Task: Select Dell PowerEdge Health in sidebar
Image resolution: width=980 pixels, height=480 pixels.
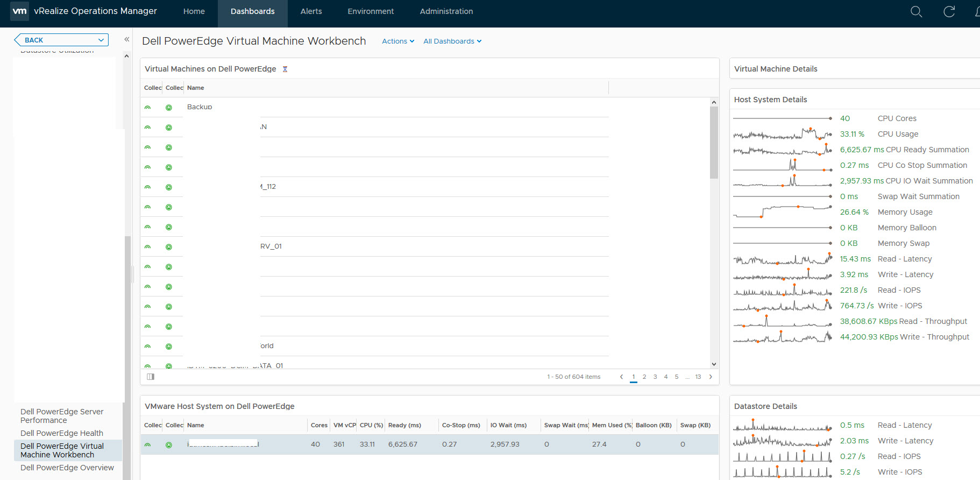Action: 62,433
